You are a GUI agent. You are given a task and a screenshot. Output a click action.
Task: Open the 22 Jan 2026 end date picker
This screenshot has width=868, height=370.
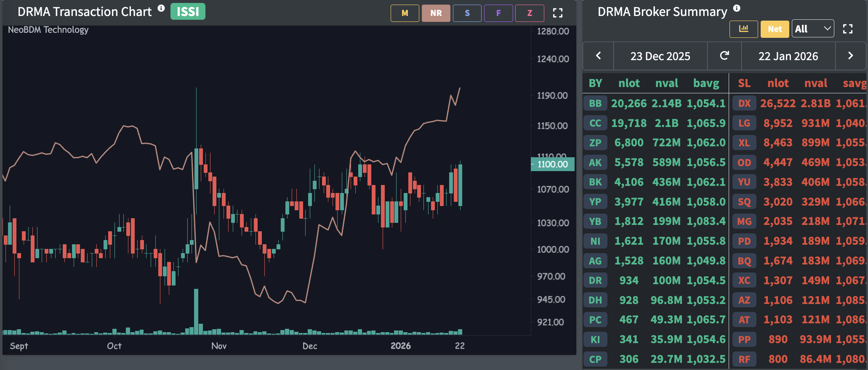click(x=788, y=56)
